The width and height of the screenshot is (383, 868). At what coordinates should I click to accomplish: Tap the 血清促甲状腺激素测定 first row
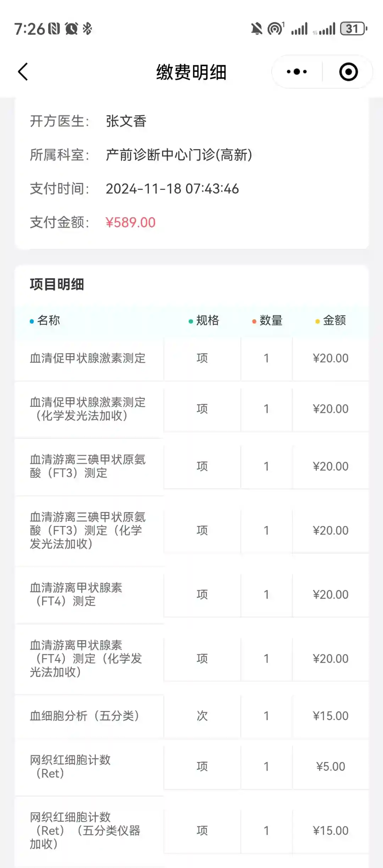point(88,358)
